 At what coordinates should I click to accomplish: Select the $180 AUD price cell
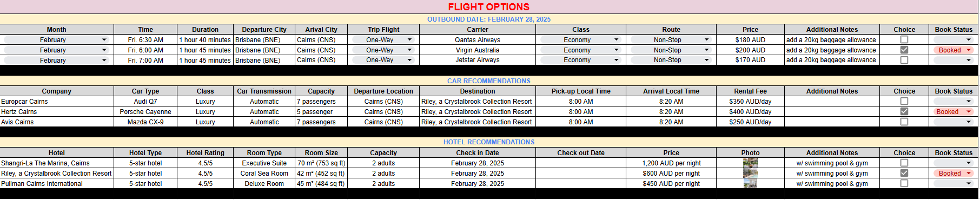click(750, 40)
